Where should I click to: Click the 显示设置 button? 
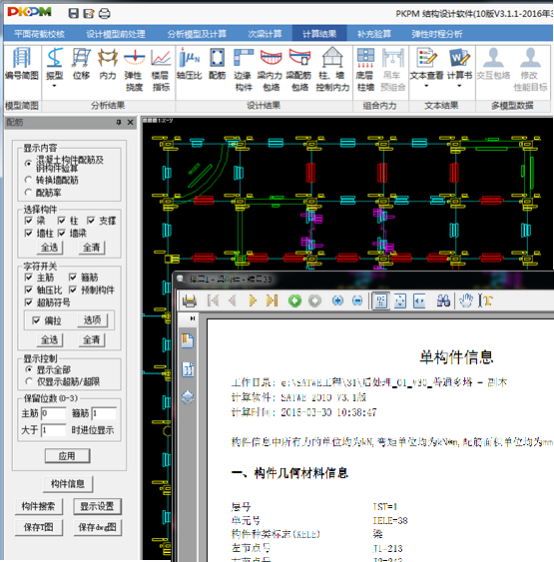pyautogui.click(x=97, y=506)
